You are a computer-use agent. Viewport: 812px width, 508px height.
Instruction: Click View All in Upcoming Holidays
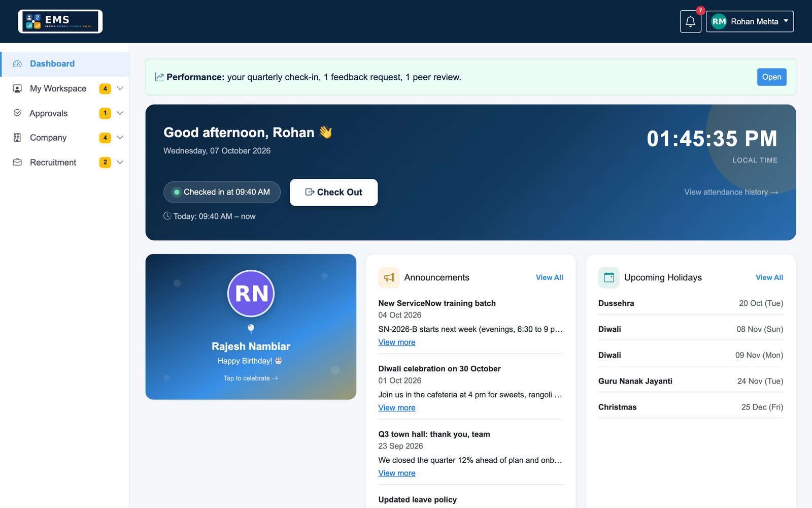[x=769, y=277]
